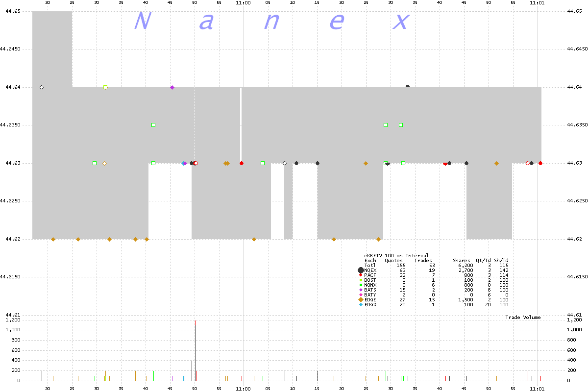Click the tallest bar in Trade Volume

(x=195, y=350)
